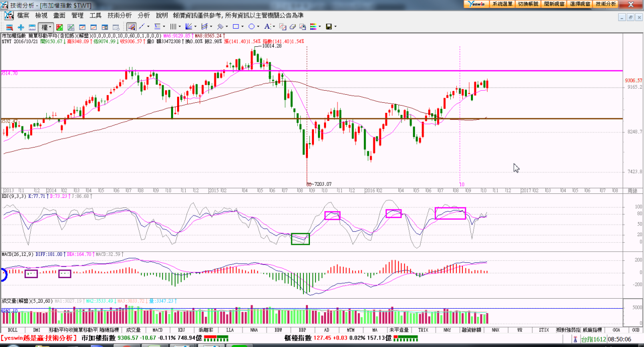Image resolution: width=644 pixels, height=347 pixels.
Task: Toggle the vertical parallel lines tool
Action: [173, 27]
